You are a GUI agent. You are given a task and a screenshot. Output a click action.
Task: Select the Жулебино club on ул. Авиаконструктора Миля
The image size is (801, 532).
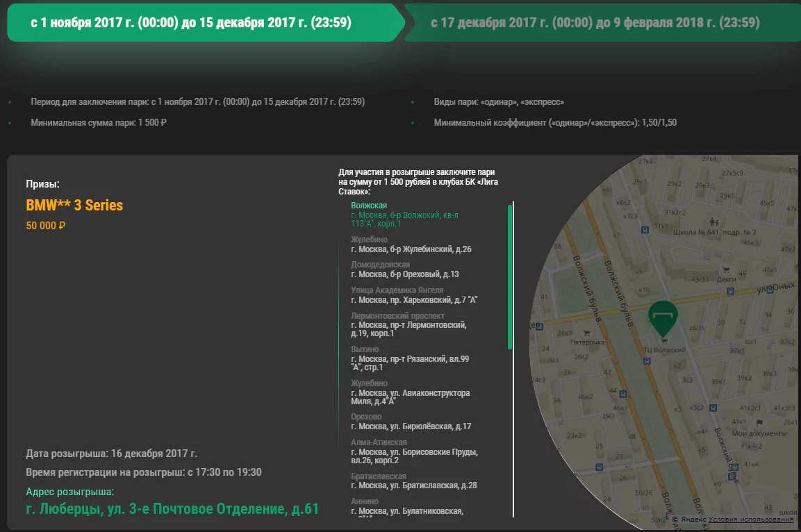(x=411, y=392)
